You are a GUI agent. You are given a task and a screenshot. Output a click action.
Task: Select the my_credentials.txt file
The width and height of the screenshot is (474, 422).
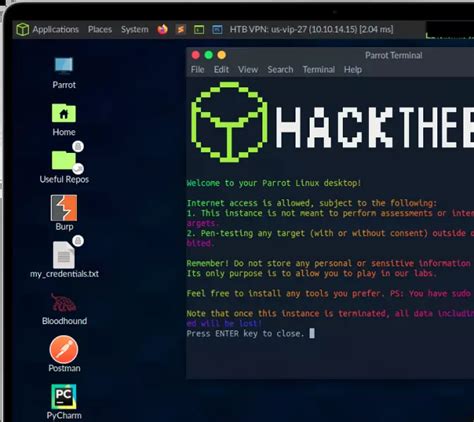click(64, 260)
